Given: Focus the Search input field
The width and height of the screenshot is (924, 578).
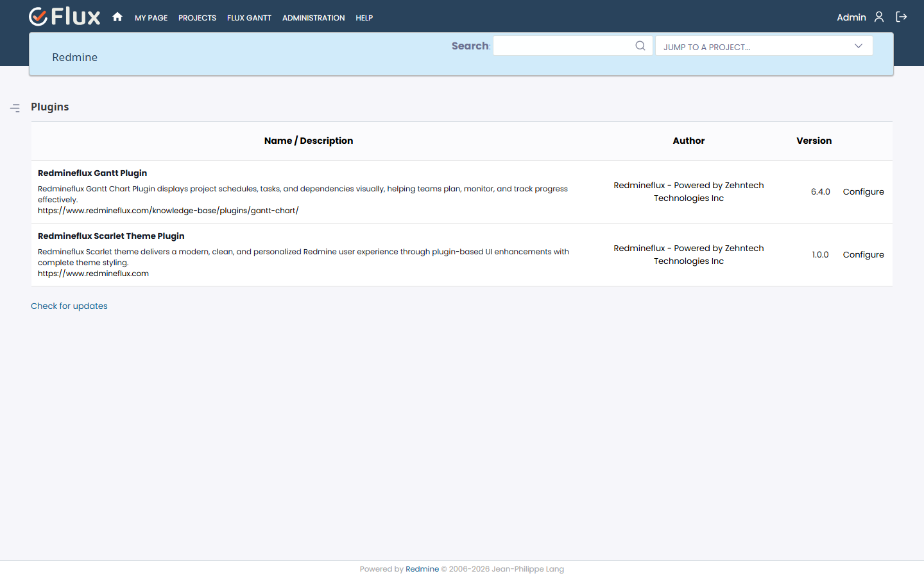Looking at the screenshot, I should point(572,46).
